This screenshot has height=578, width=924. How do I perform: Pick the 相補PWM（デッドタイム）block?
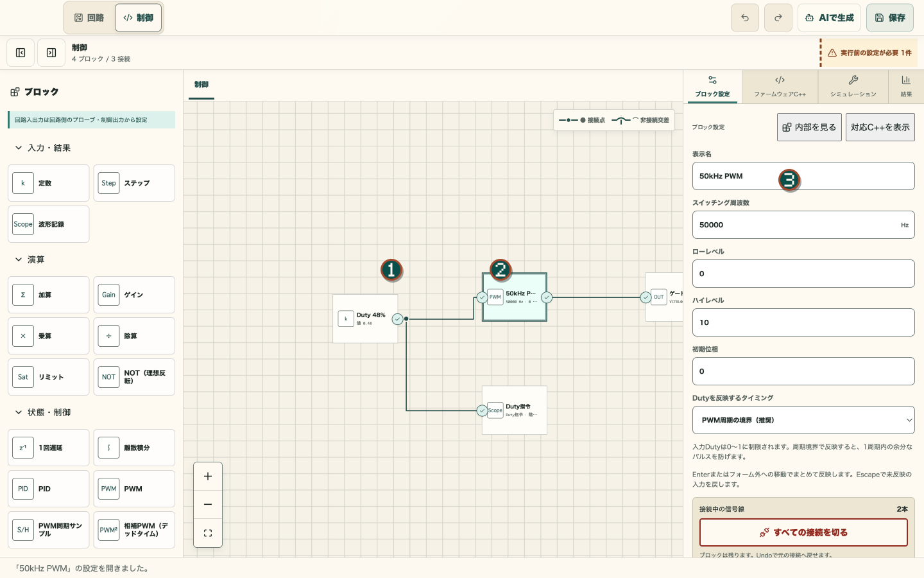pos(134,530)
